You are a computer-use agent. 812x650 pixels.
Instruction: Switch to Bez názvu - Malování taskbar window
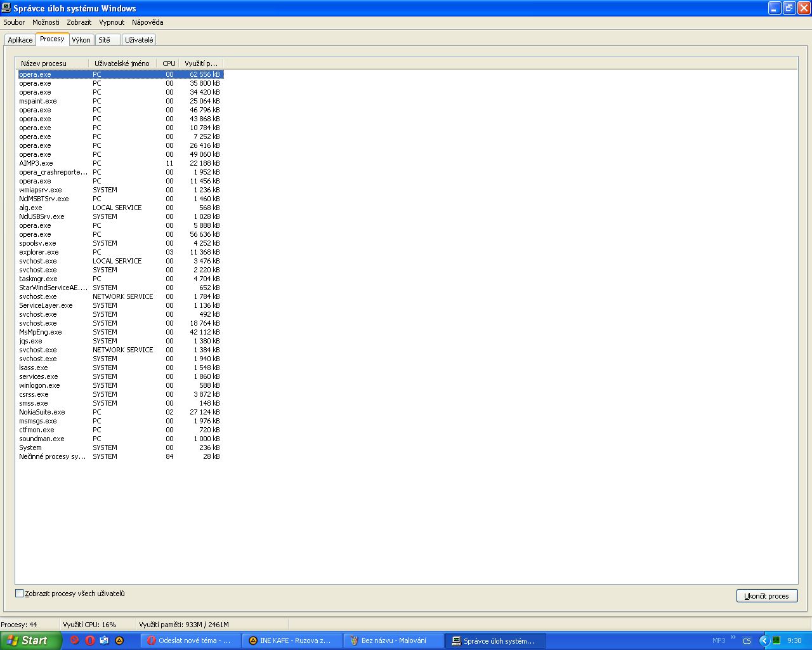pyautogui.click(x=393, y=640)
